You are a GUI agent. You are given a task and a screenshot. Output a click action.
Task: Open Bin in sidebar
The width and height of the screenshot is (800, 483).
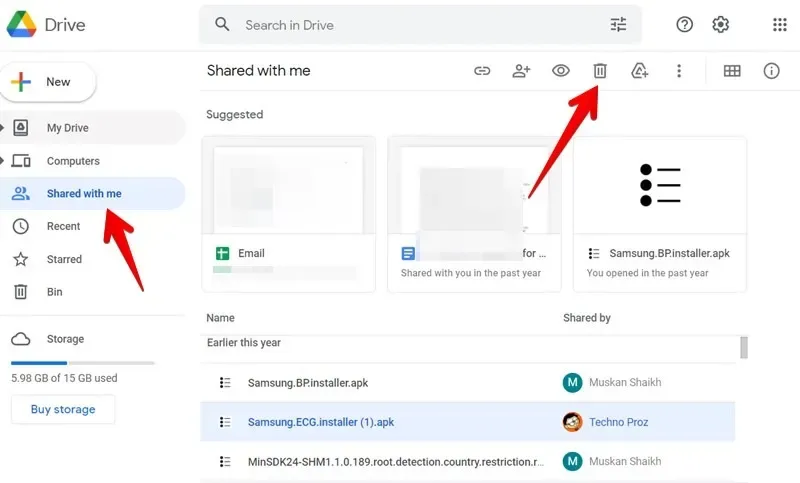[92, 292]
